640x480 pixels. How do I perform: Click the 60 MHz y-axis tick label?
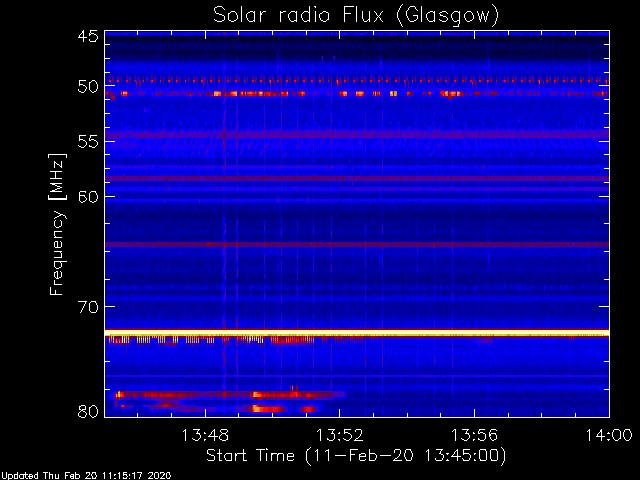pos(88,197)
